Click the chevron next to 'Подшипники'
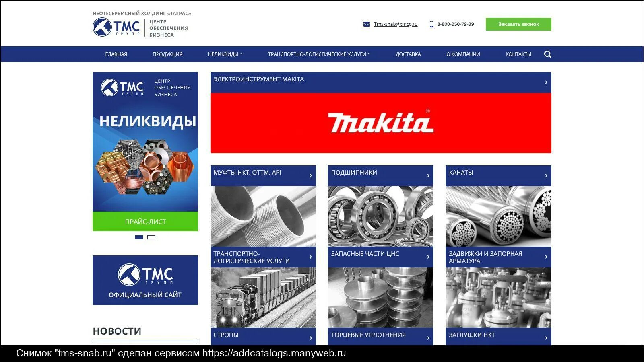This screenshot has width=644, height=362. click(x=428, y=176)
